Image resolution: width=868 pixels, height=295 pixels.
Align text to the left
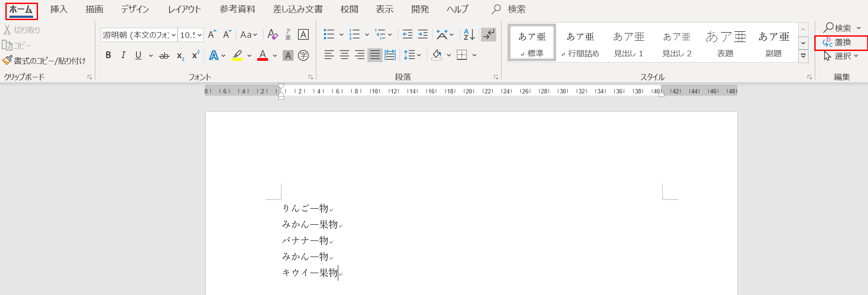tap(329, 55)
